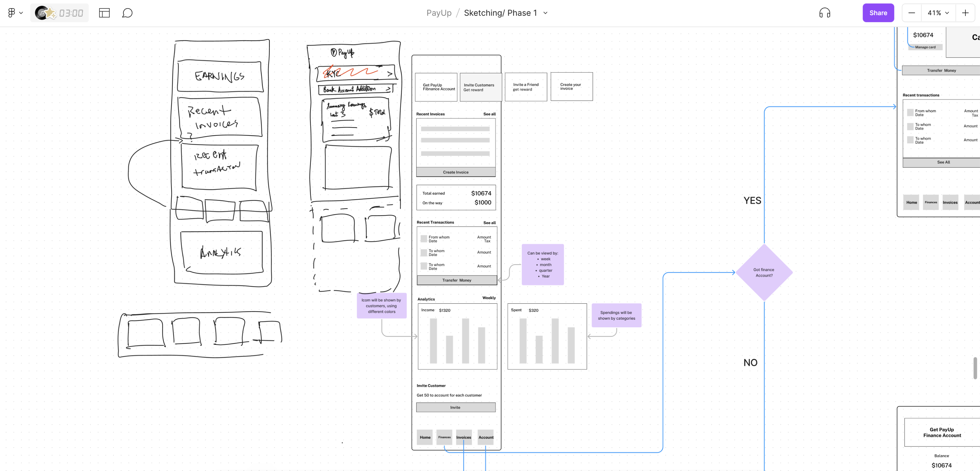The image size is (980, 471).
Task: Click the Create Invoice button
Action: 456,172
